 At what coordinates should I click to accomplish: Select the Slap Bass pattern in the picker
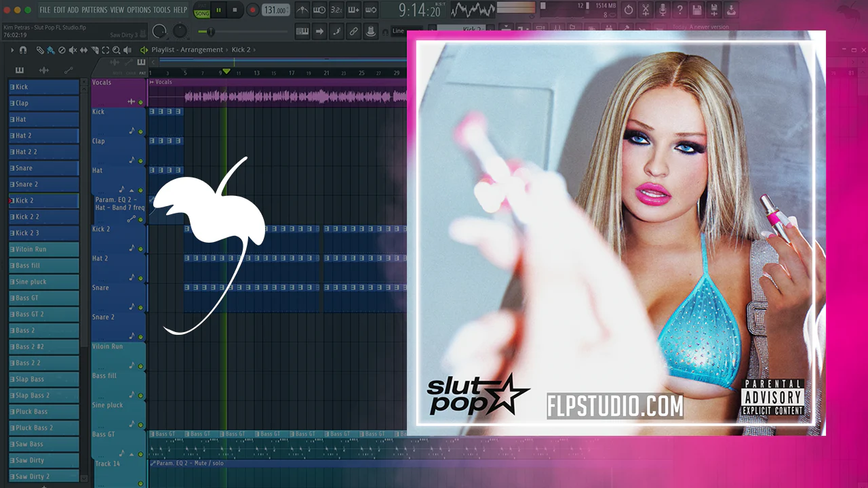(x=43, y=380)
